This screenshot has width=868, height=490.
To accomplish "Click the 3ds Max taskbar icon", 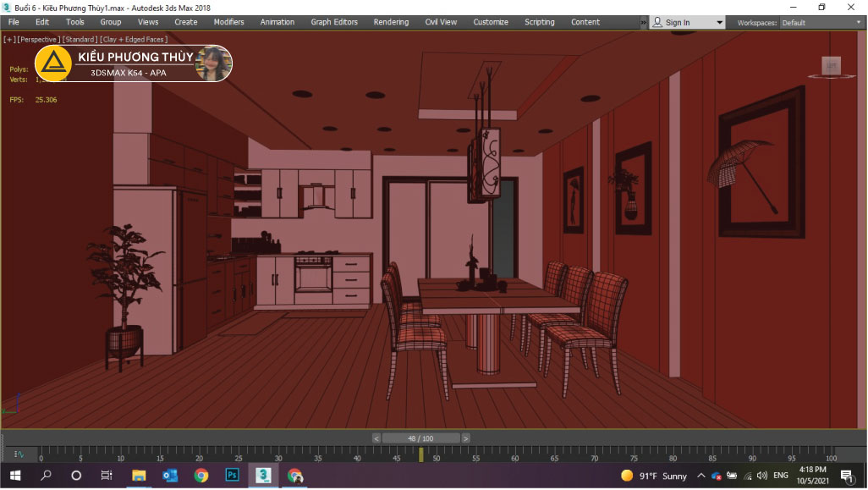I will click(263, 476).
